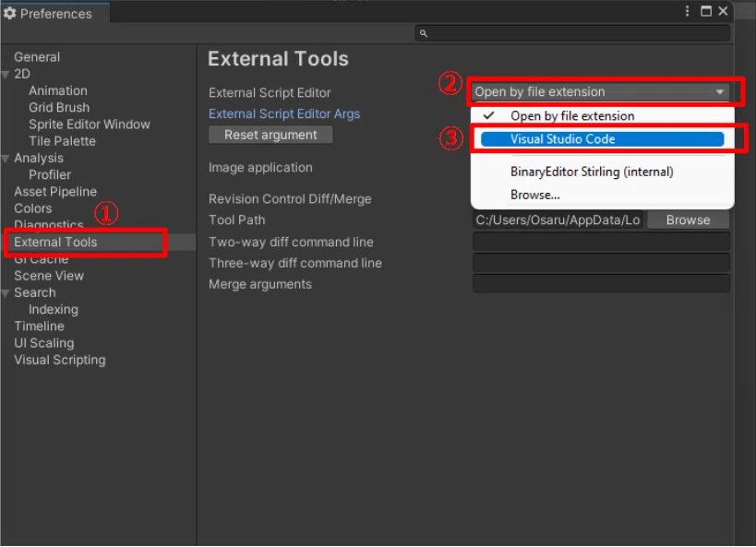Open Tile Palette preferences

point(62,141)
